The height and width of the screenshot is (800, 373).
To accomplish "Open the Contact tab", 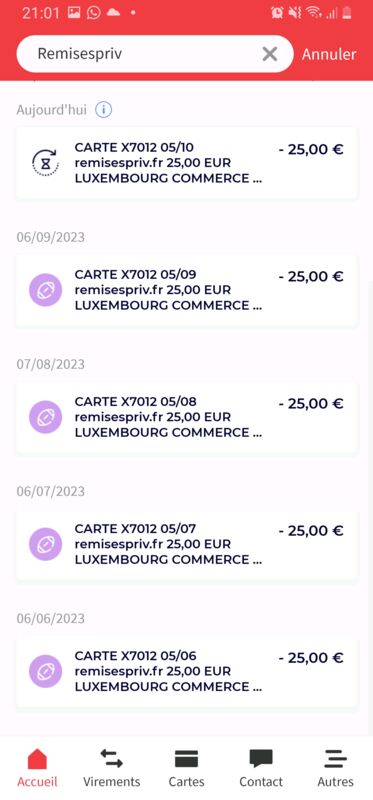I will [261, 768].
